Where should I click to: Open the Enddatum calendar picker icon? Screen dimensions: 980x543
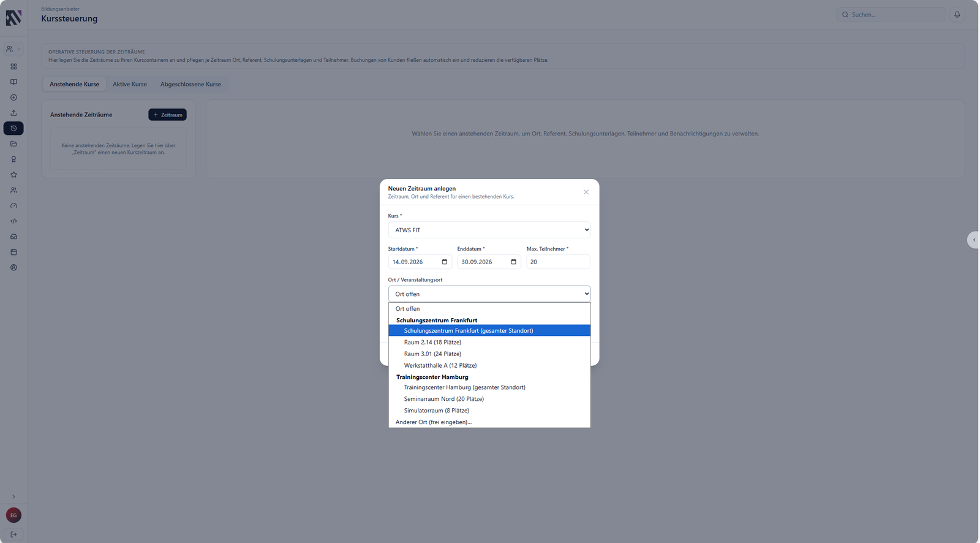[514, 262]
